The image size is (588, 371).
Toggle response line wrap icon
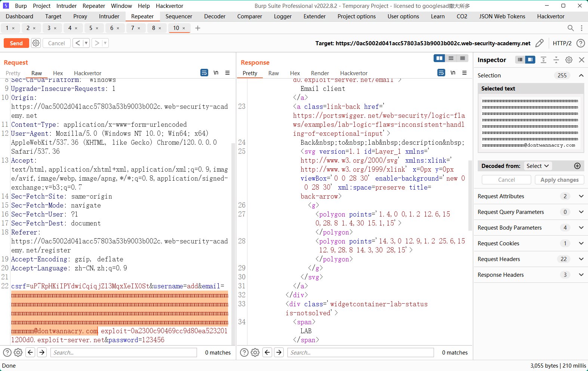pos(441,73)
